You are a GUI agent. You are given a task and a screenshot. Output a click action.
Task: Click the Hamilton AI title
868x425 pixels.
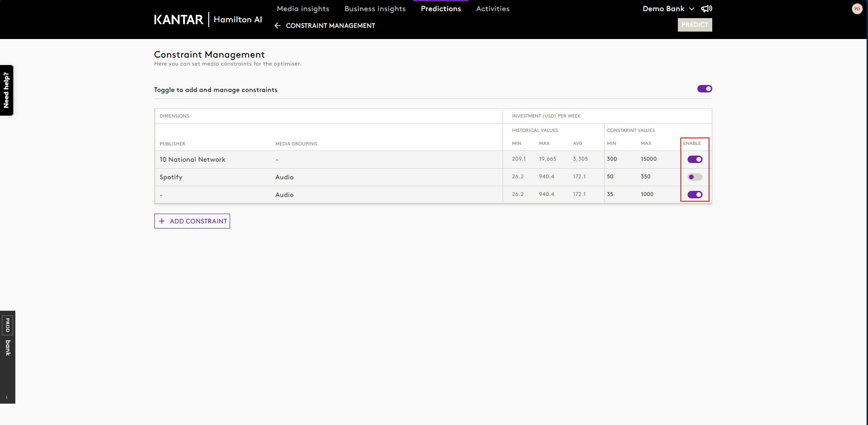238,20
